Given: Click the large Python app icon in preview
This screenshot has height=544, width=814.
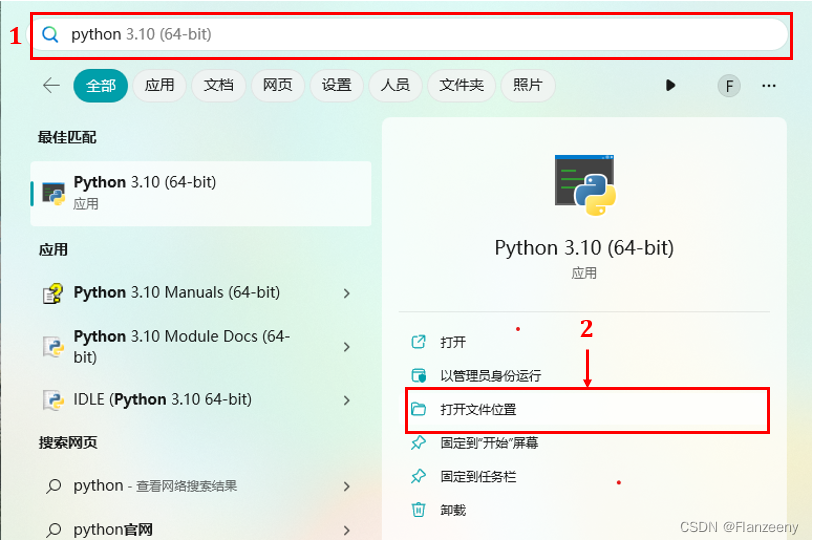Looking at the screenshot, I should (x=585, y=185).
